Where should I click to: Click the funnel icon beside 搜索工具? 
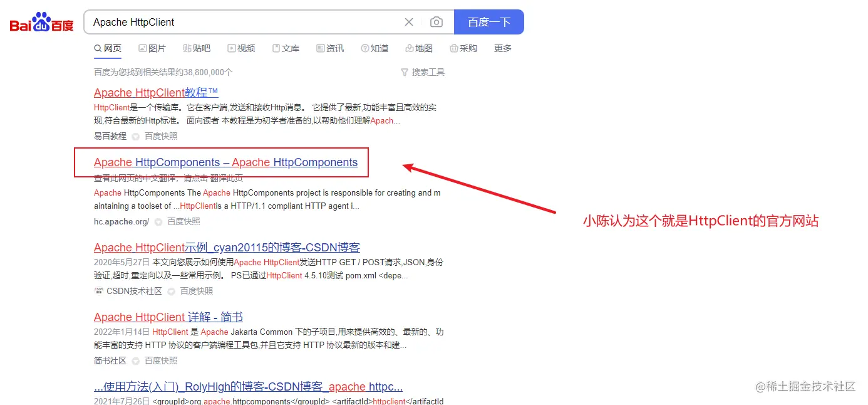405,72
